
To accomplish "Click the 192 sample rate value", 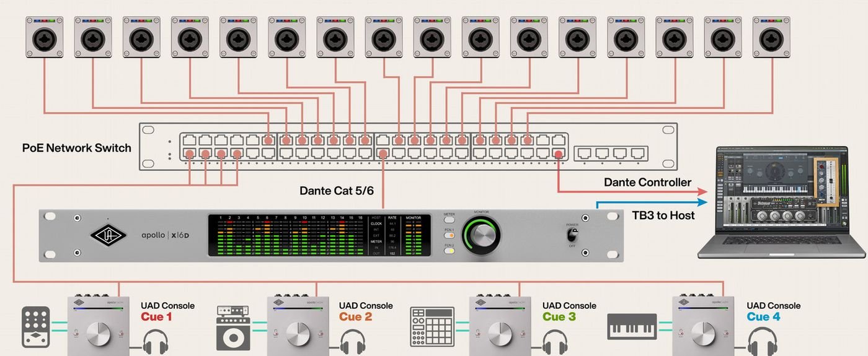I will pyautogui.click(x=392, y=253).
